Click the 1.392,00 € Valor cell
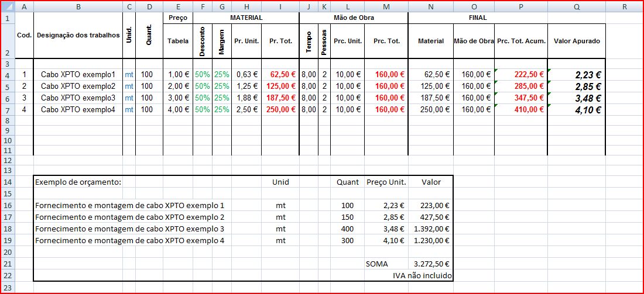644x294 pixels. coord(431,229)
